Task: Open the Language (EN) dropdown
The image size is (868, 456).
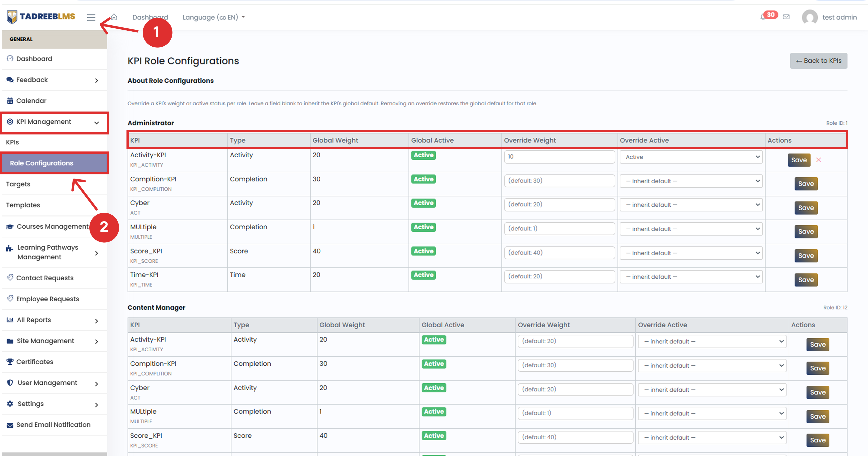Action: [214, 17]
